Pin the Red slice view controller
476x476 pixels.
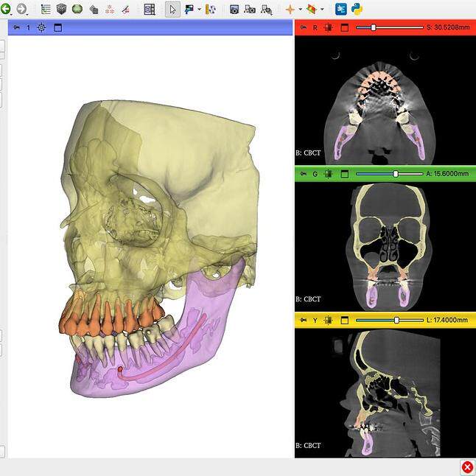(x=304, y=27)
